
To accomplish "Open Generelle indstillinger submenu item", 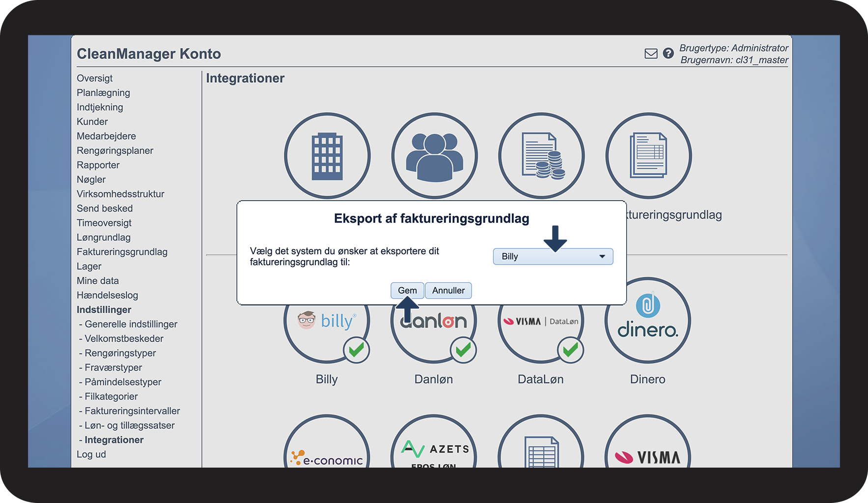I will 131,324.
